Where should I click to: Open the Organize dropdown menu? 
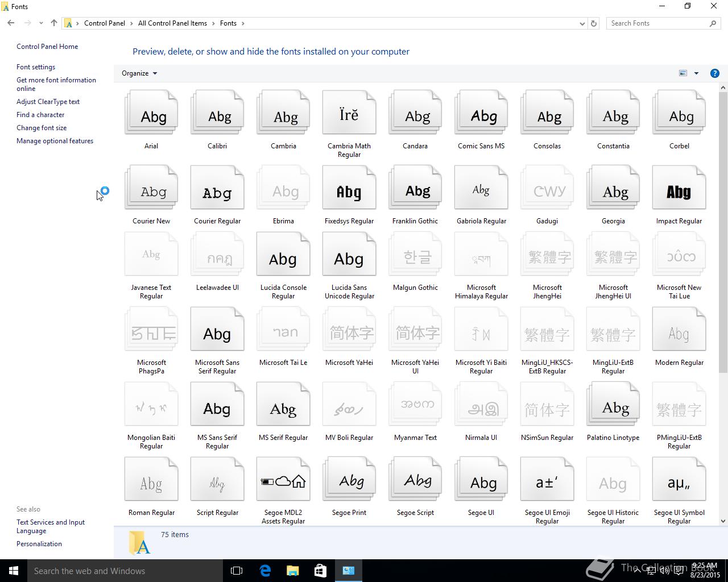coord(139,73)
